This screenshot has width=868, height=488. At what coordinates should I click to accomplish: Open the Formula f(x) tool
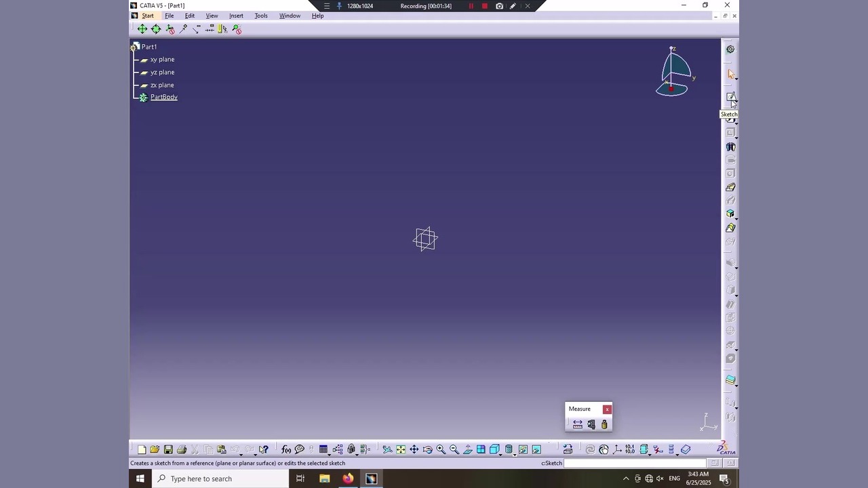point(286,449)
